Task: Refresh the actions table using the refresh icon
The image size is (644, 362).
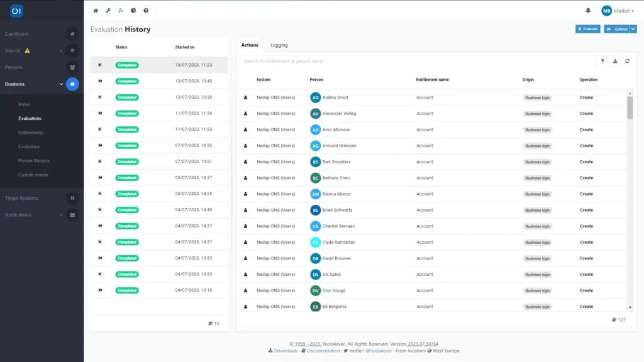Action: (628, 61)
